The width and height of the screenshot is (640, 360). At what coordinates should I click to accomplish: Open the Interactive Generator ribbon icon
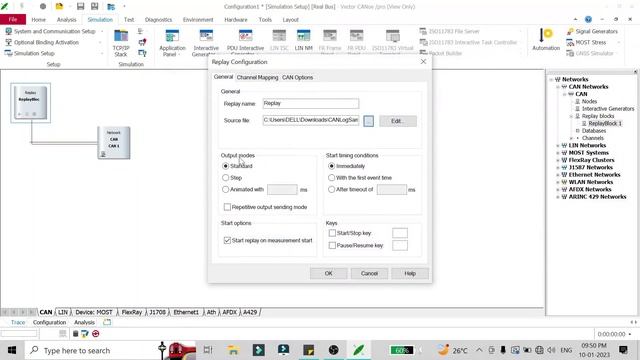pyautogui.click(x=206, y=42)
